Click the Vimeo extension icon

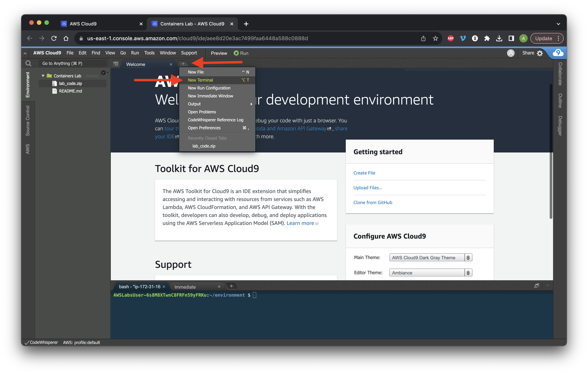pos(463,38)
